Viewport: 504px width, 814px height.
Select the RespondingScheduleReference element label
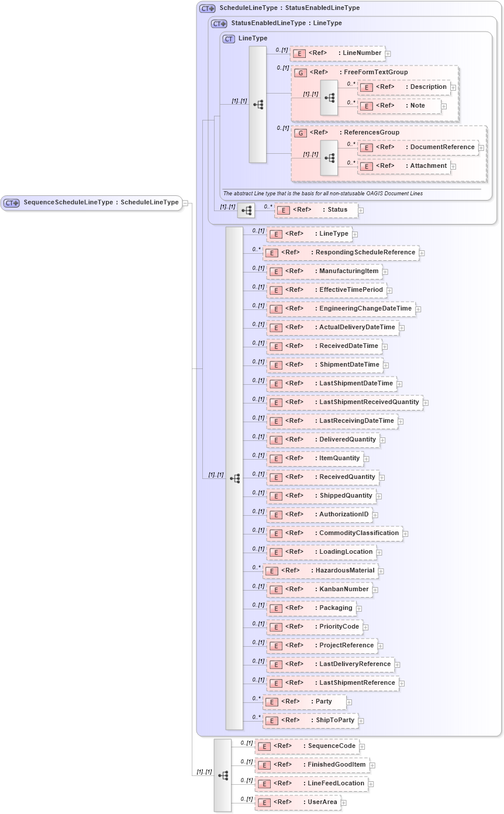[x=363, y=253]
